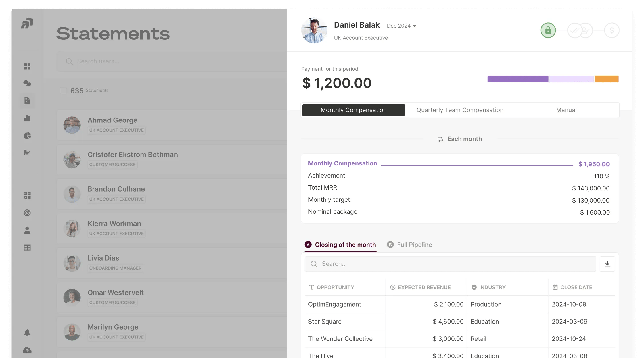644x358 pixels.
Task: Open Omar Westervelt's statement
Action: [172, 297]
